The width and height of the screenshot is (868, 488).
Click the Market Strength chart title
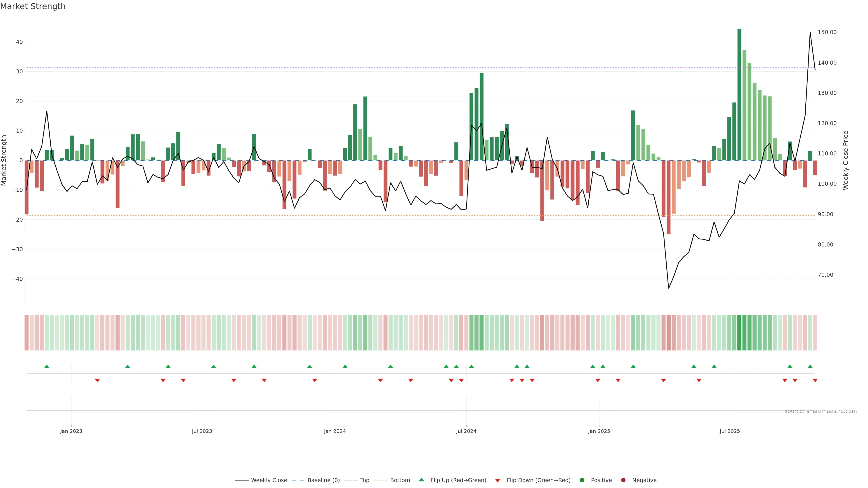tap(33, 6)
